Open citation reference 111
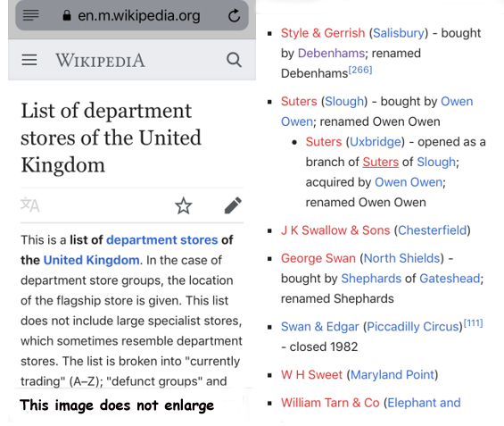The image size is (504, 426). [x=473, y=323]
